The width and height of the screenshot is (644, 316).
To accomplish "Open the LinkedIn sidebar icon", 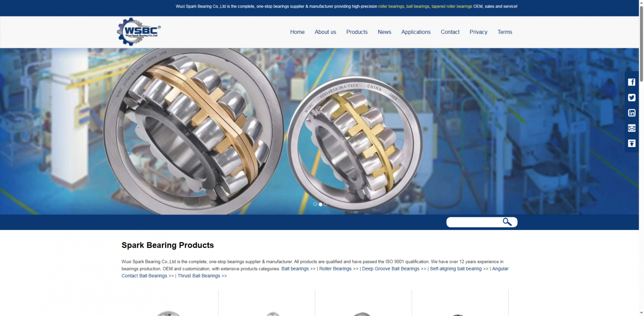I will click(x=632, y=113).
